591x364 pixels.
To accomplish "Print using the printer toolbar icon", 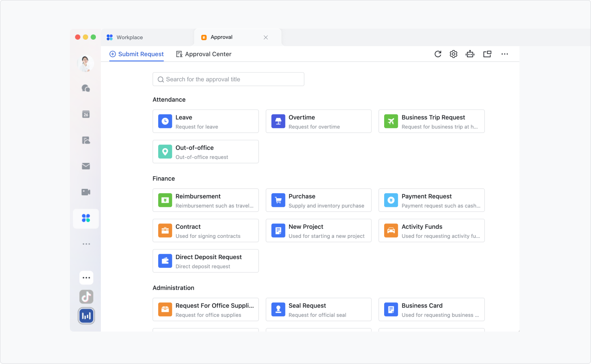I will point(470,54).
